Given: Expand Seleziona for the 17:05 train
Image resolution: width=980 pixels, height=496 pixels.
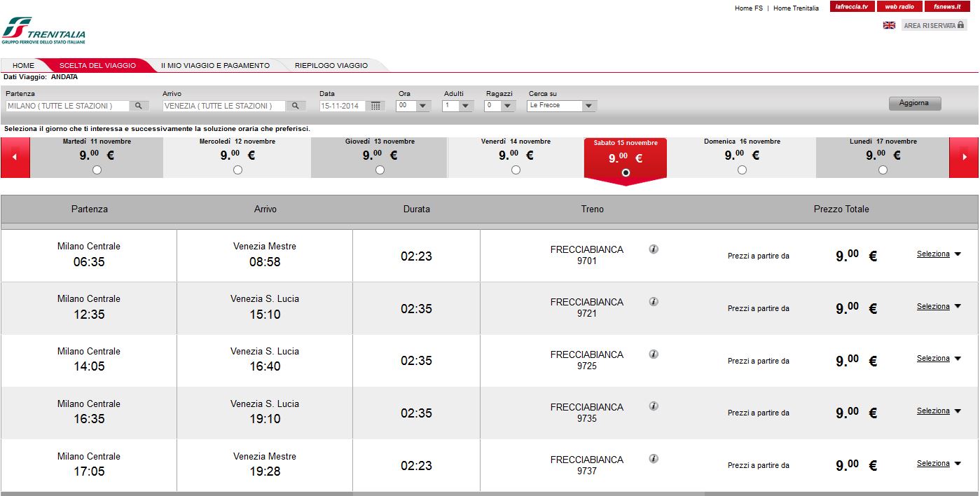Looking at the screenshot, I should coord(939,464).
